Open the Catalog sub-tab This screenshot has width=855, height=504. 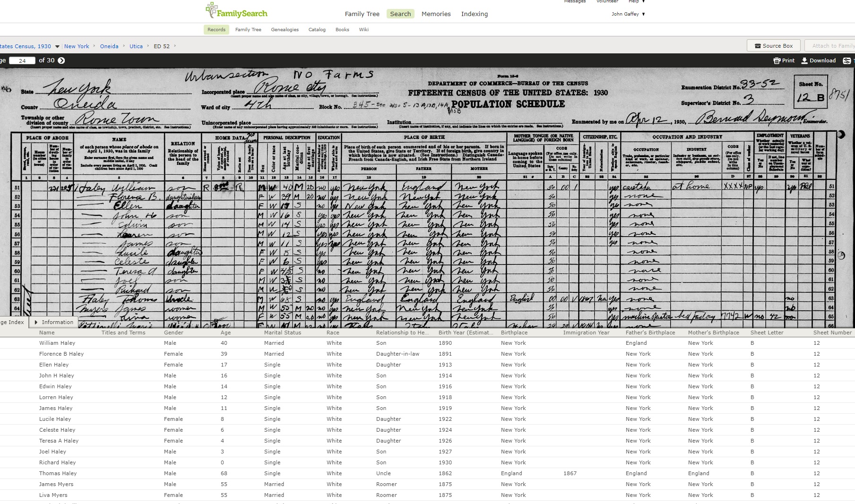317,29
